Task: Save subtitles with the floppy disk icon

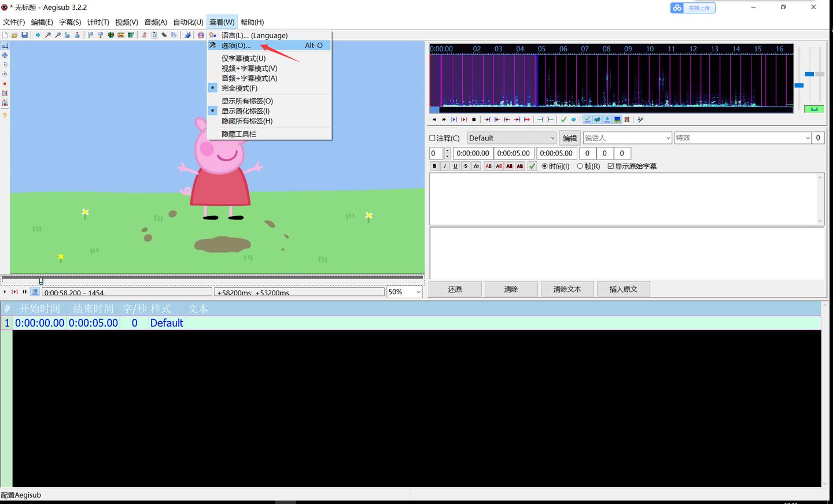Action: point(24,35)
